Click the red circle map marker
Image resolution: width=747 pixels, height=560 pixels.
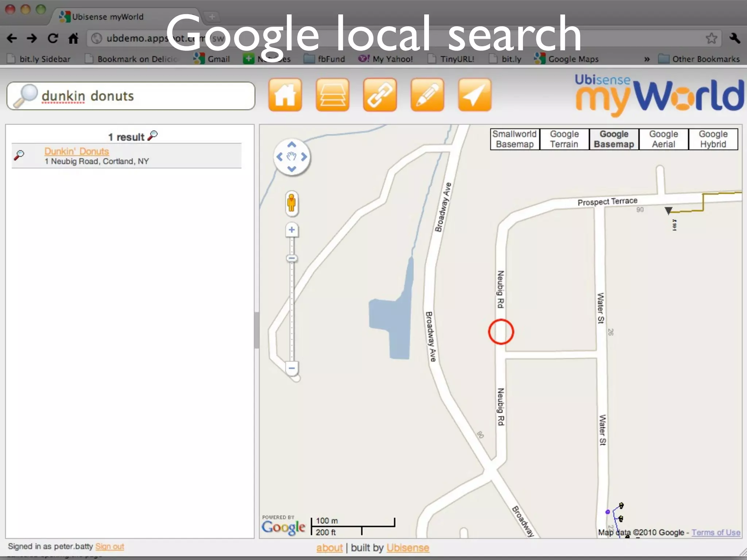[501, 332]
